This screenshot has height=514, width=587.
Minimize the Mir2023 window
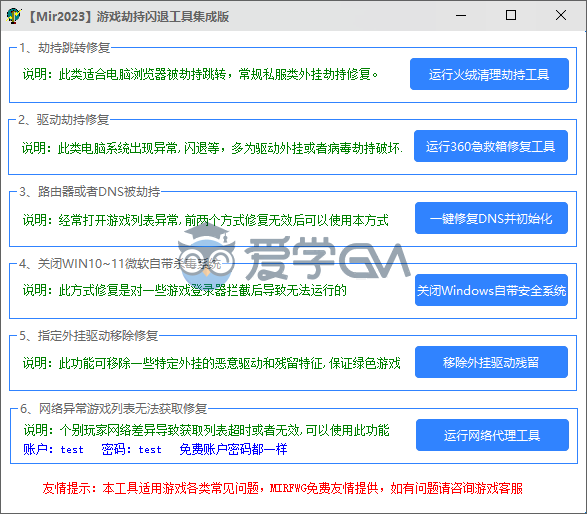pyautogui.click(x=461, y=15)
